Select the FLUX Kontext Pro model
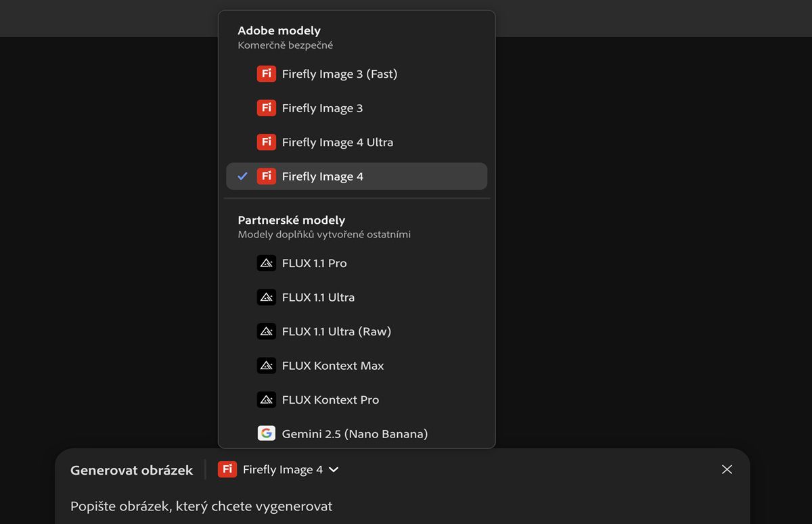The width and height of the screenshot is (812, 524). (330, 400)
